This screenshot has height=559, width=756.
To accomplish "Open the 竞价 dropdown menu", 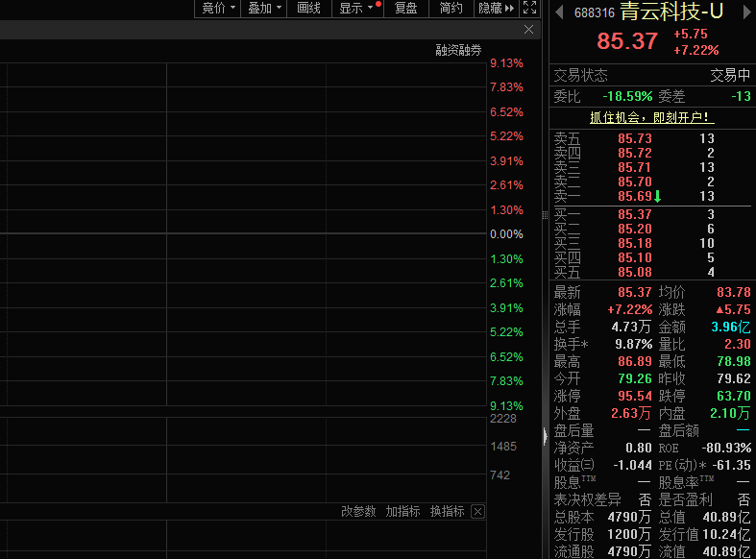I will (218, 9).
